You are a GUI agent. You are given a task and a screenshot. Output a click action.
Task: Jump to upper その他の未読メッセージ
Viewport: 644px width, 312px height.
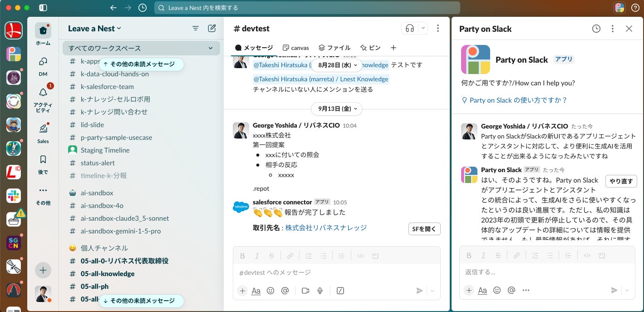(141, 64)
